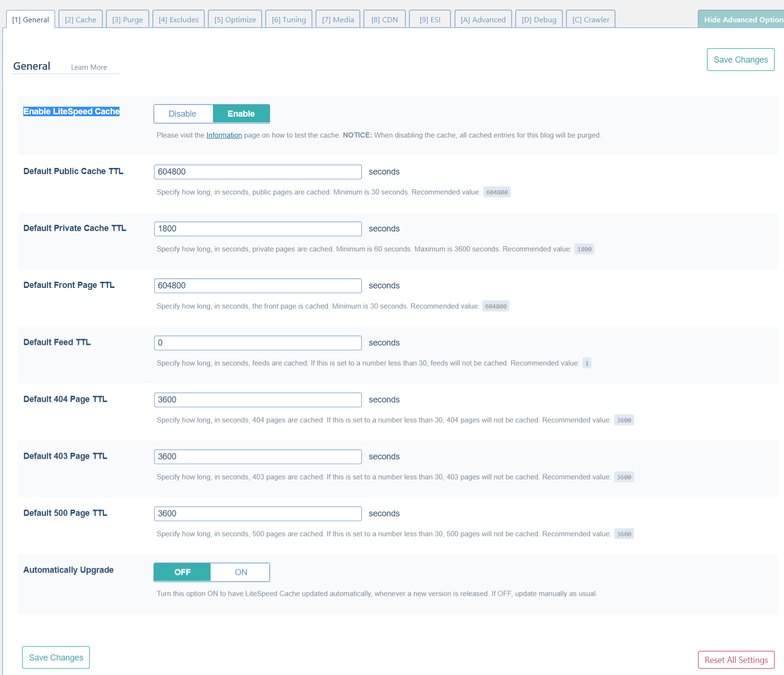The image size is (784, 675).
Task: Click recommended value 1800 for Private Cache
Action: click(x=584, y=249)
